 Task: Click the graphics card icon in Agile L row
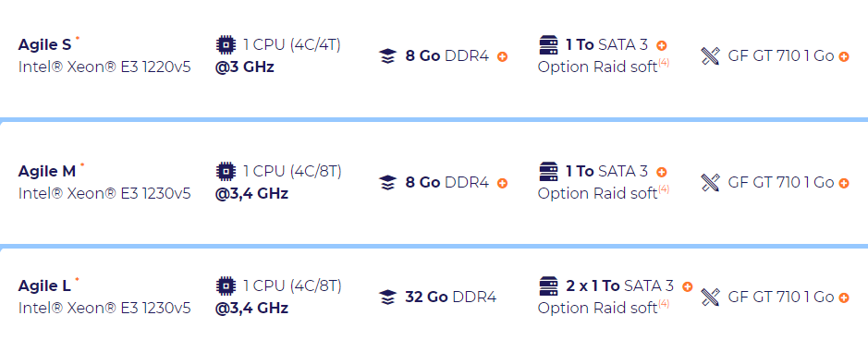tap(710, 297)
